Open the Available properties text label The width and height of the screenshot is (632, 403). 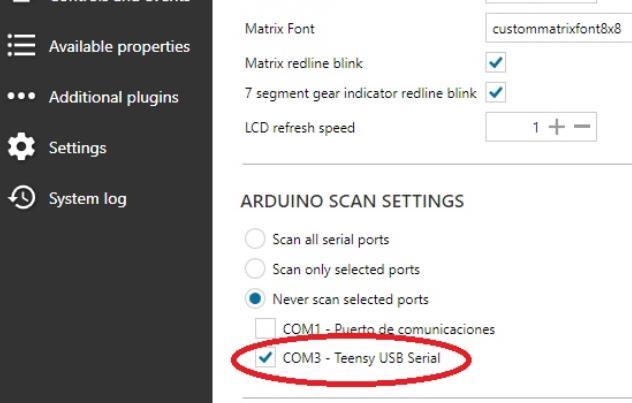[119, 47]
